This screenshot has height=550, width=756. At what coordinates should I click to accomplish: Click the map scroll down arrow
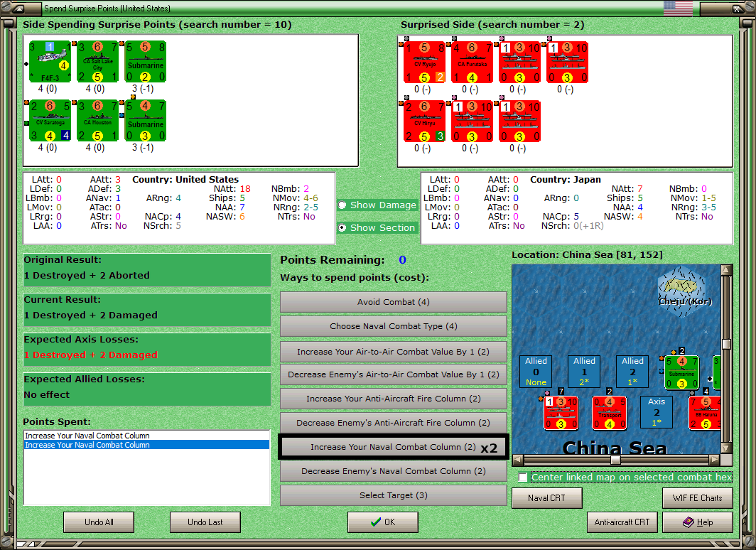[x=727, y=448]
